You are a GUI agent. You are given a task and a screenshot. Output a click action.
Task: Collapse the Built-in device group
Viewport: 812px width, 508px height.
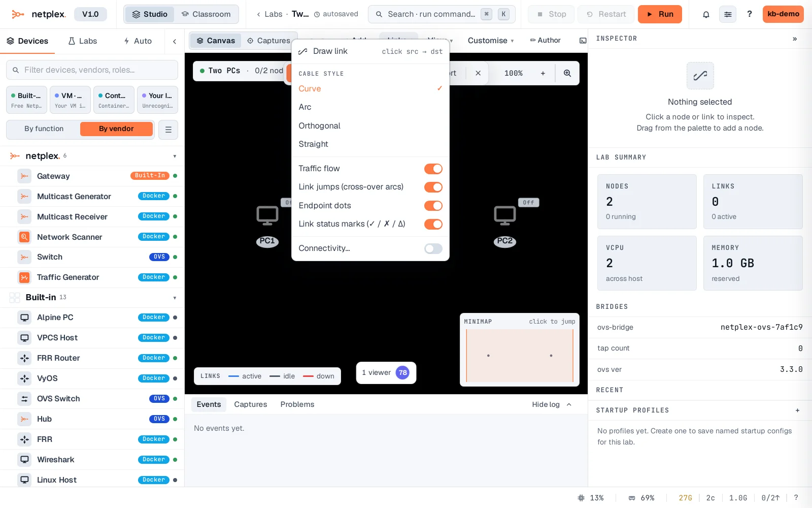pyautogui.click(x=175, y=298)
